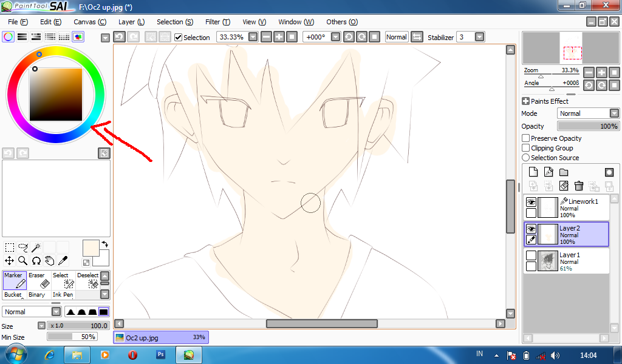The image size is (622, 364).
Task: Adjust the Min Size slider
Action: 72,337
